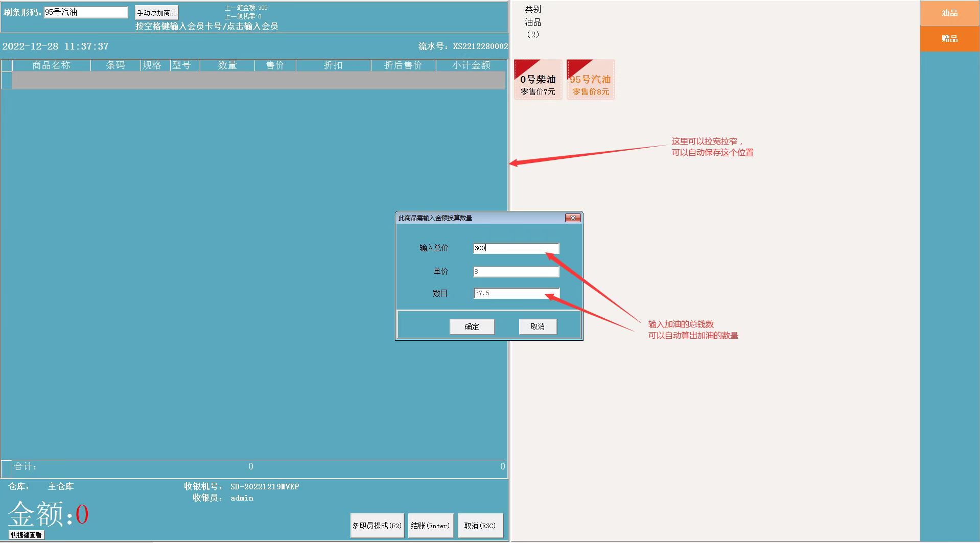
Task: Select the 0号柴油 product tile
Action: pyautogui.click(x=538, y=80)
